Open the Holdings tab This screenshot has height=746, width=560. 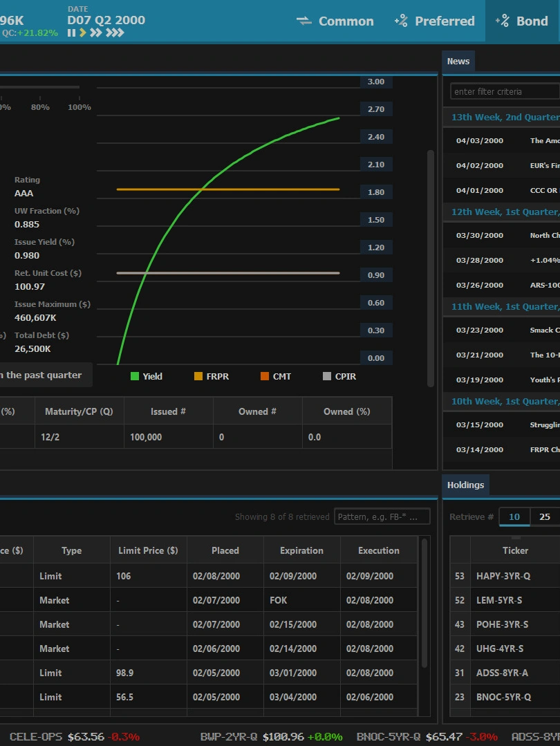pos(465,485)
